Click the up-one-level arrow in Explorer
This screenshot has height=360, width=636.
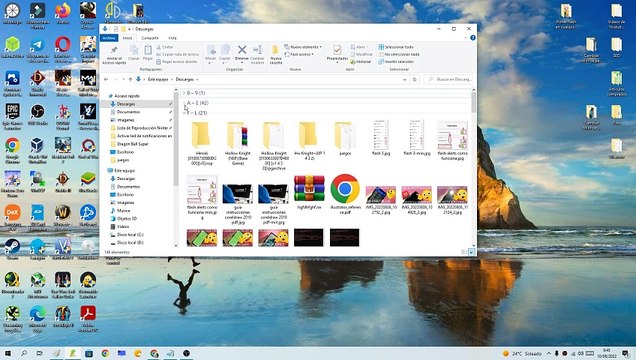click(130, 79)
